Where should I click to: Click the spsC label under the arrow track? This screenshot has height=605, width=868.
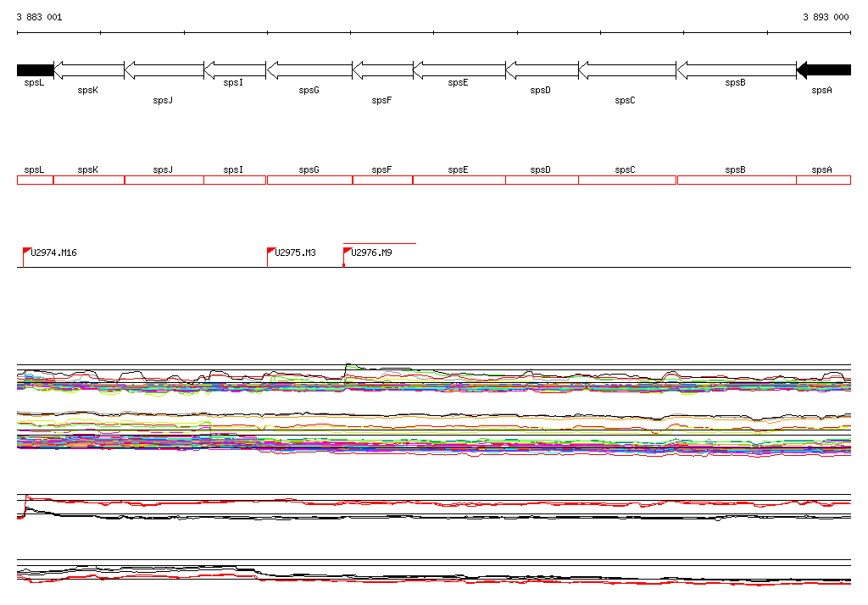625,100
